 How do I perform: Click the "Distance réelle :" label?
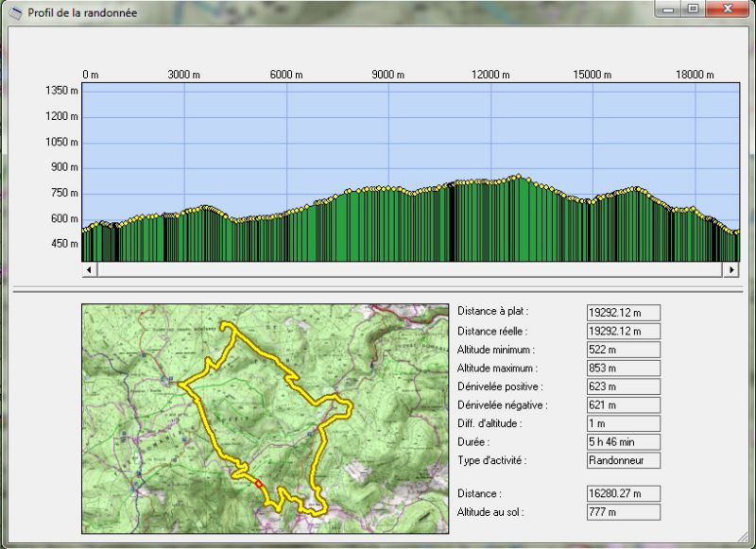coord(492,331)
